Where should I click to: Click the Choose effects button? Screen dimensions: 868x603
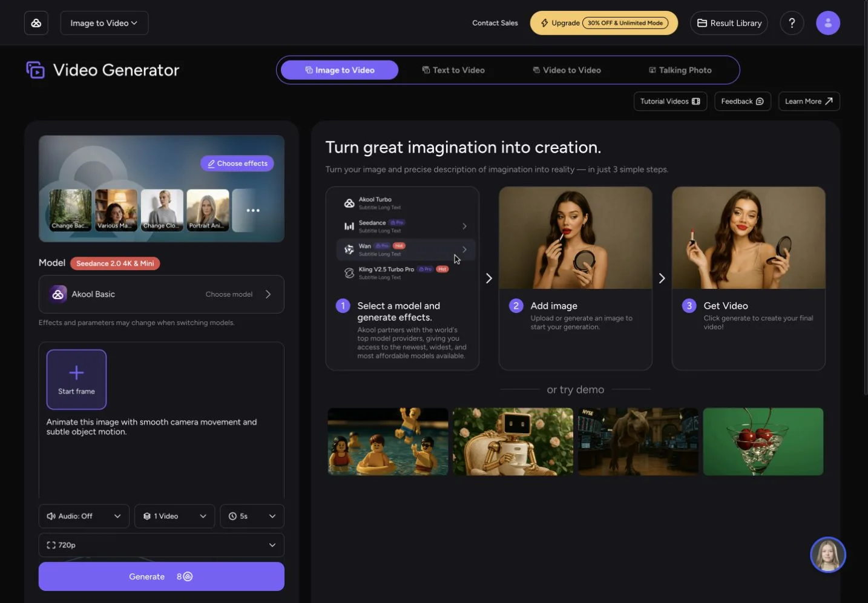coord(237,163)
